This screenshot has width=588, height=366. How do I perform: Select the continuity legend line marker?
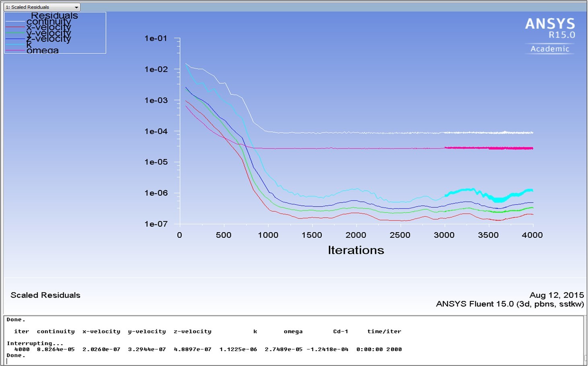coord(15,22)
